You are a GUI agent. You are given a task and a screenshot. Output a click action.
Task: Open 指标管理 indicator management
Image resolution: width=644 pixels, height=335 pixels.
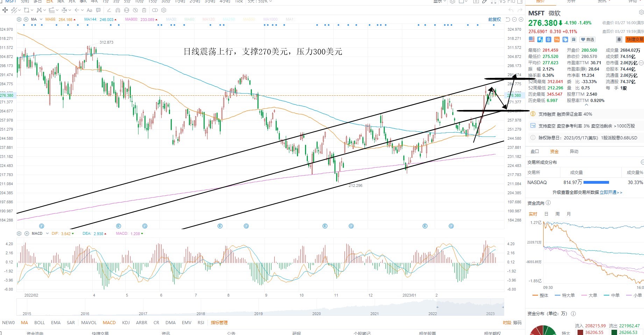tap(219, 323)
